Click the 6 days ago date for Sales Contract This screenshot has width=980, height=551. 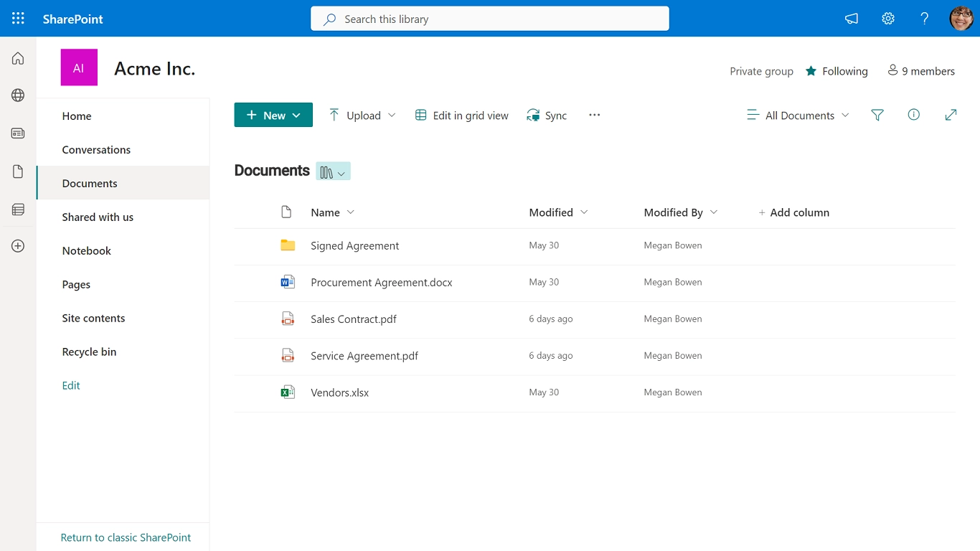pyautogui.click(x=551, y=319)
